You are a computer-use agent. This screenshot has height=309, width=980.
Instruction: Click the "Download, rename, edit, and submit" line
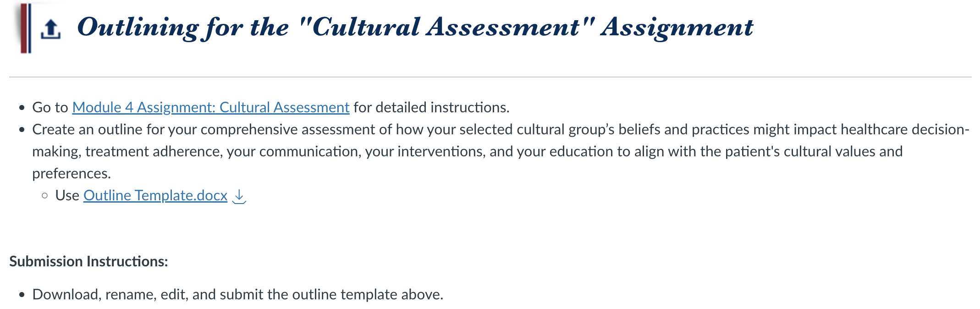(238, 294)
